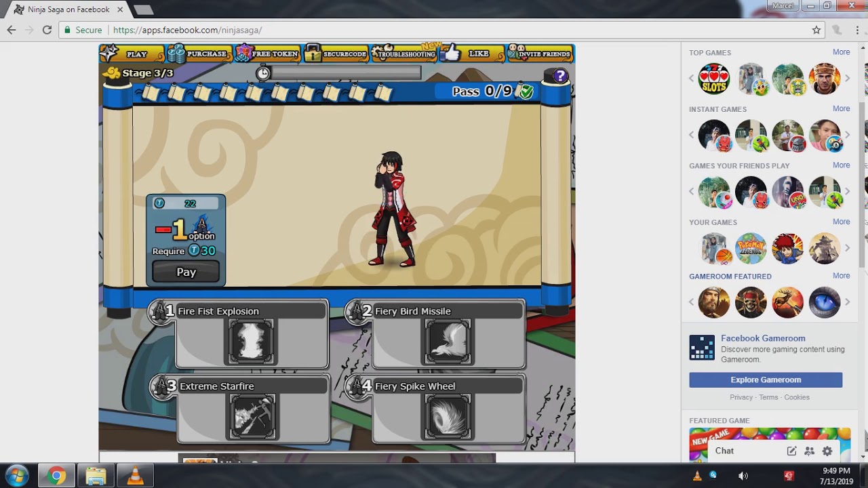Show previous Gameroom Featured with left chevron
This screenshot has width=868, height=488.
692,302
